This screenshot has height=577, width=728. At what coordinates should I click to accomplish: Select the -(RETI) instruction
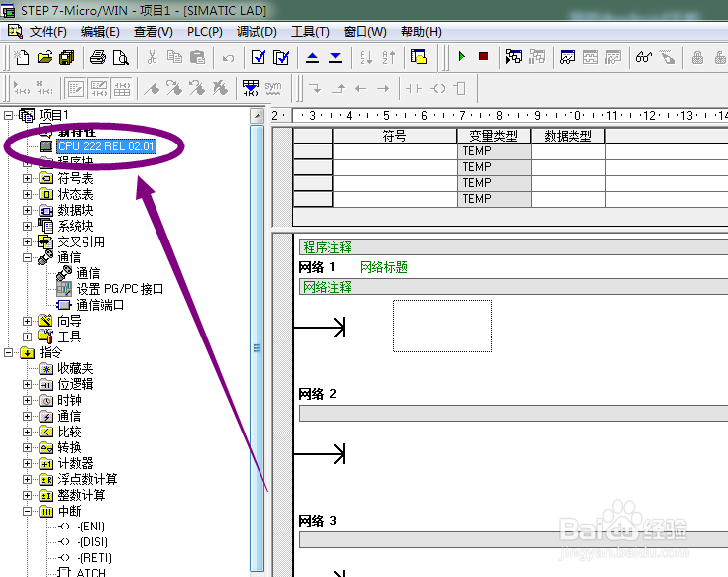coord(95,558)
